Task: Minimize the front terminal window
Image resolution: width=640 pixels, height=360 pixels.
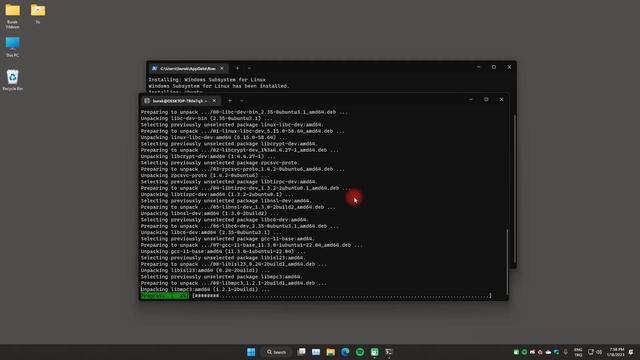Action: coord(471,99)
